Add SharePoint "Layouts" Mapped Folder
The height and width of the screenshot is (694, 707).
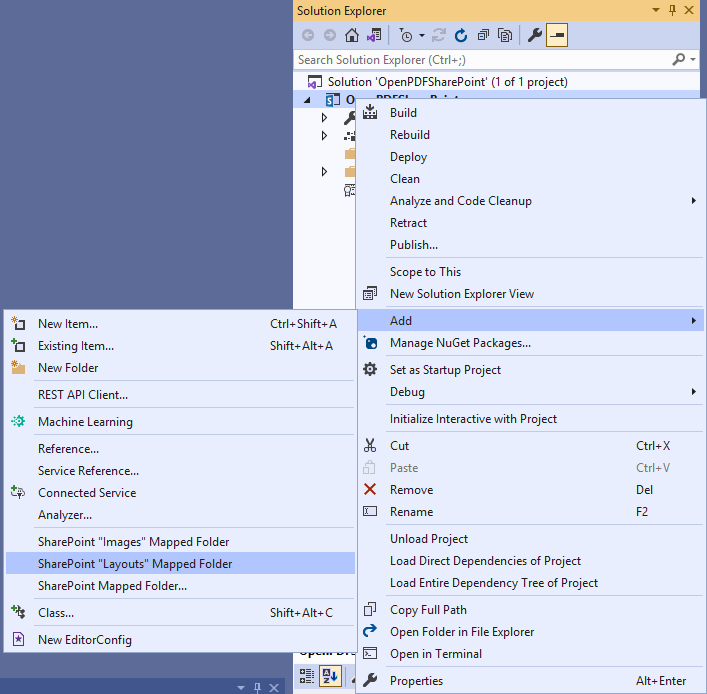click(180, 564)
